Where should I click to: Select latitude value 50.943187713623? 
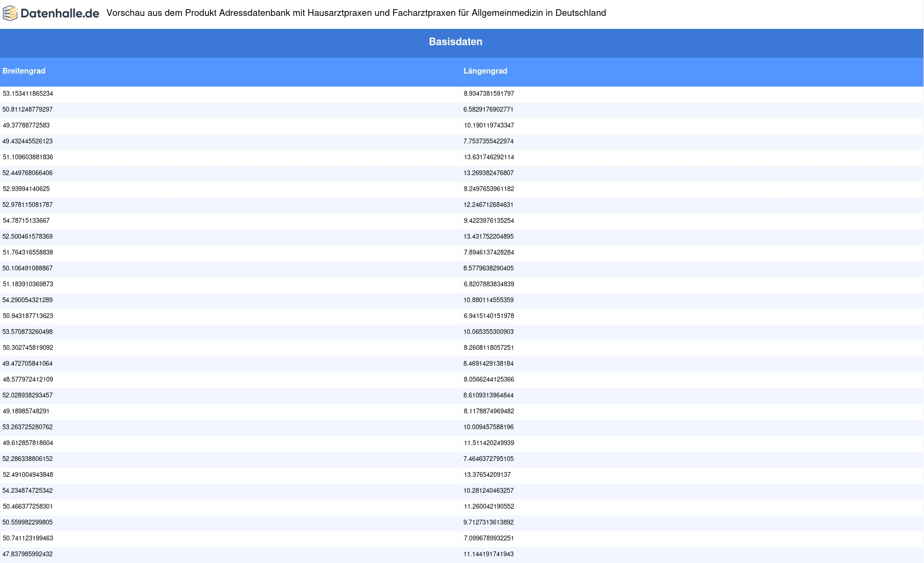(28, 316)
